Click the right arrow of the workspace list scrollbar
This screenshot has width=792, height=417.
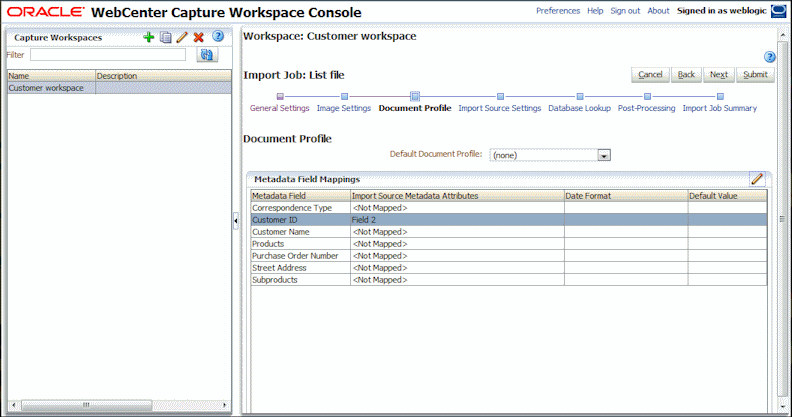coord(224,405)
